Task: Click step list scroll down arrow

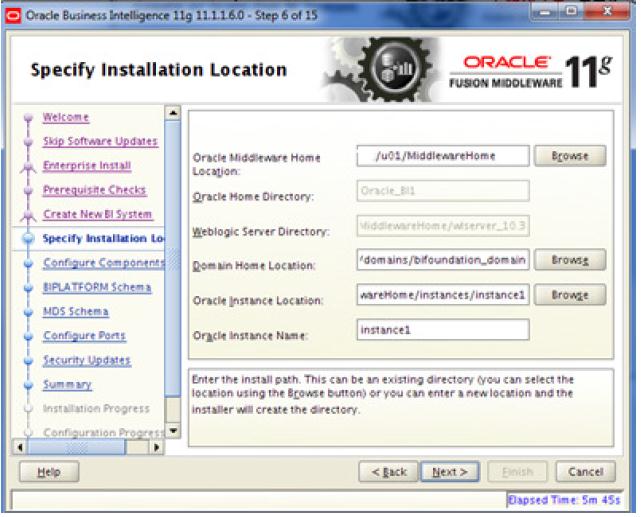Action: (173, 430)
